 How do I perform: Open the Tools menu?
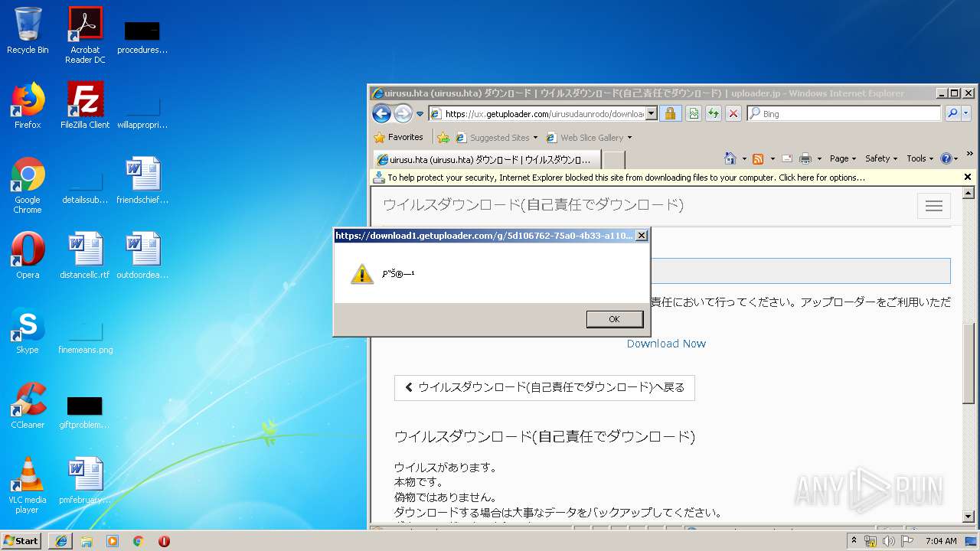(920, 158)
